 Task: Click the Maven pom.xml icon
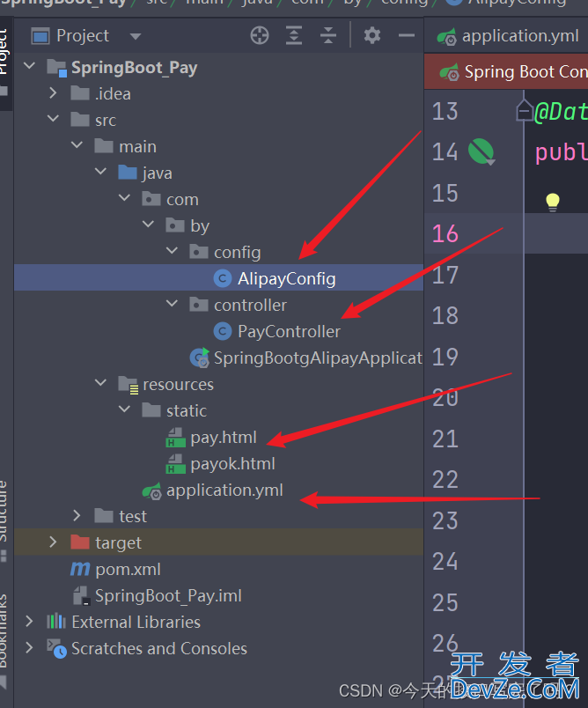[x=80, y=569]
